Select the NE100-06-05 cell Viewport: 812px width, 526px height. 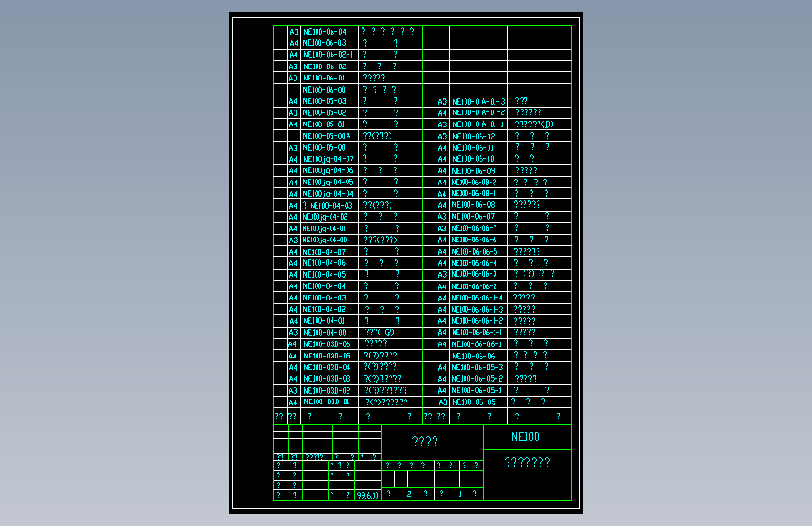pyautogui.click(x=478, y=402)
